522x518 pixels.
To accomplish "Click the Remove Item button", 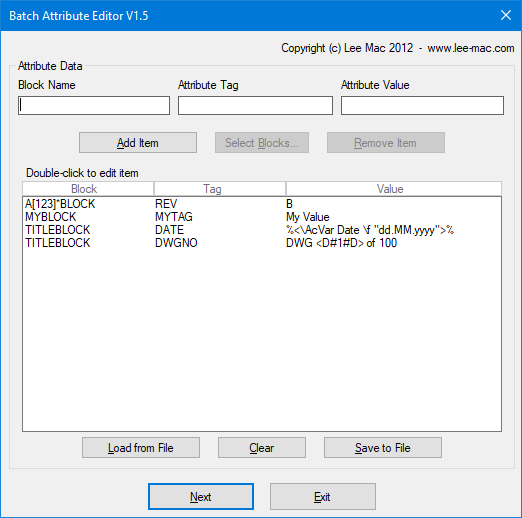I will [386, 143].
